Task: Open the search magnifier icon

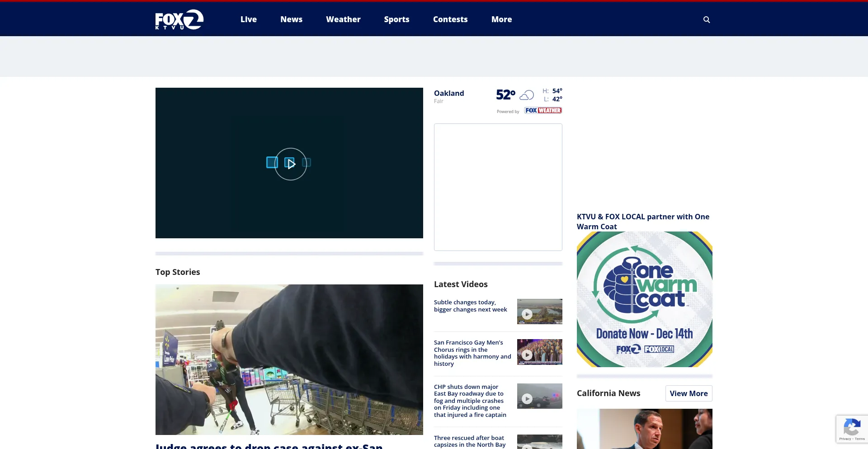Action: coord(707,19)
